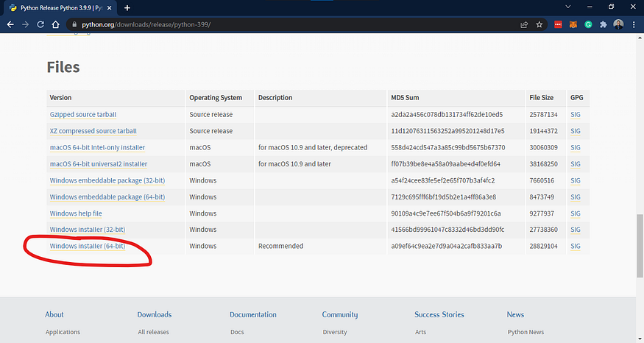Open SIG for XZ compressed tarball
This screenshot has width=644, height=343.
click(576, 131)
